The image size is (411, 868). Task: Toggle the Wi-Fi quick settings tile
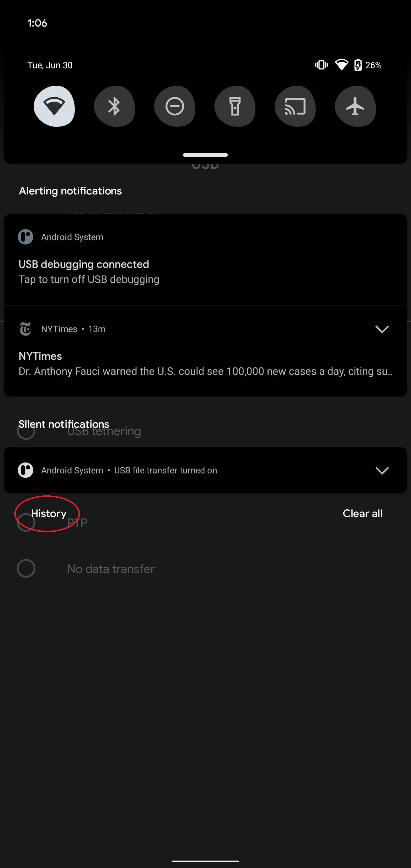click(x=54, y=106)
